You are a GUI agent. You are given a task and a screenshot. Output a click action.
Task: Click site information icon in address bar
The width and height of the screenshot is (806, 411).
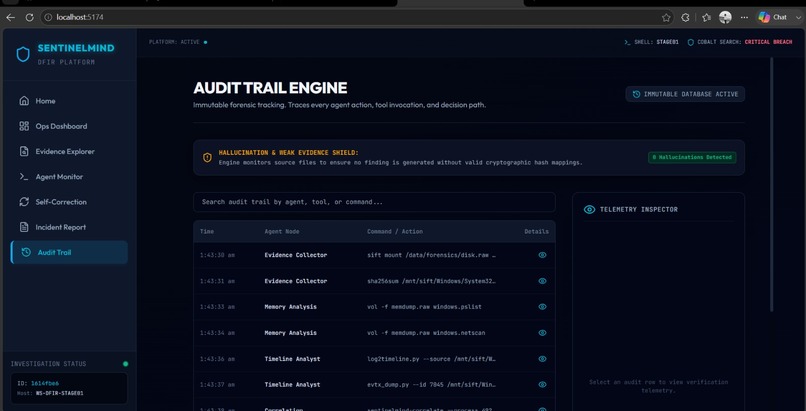(48, 17)
